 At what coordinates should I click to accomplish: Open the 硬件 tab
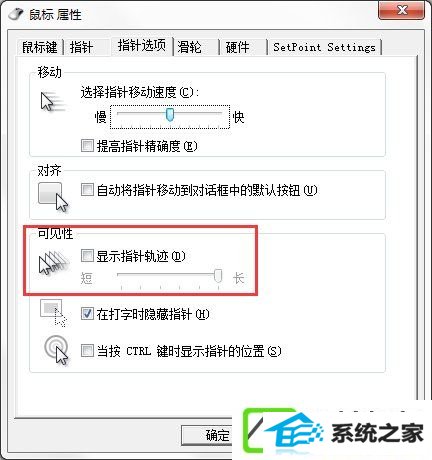click(237, 47)
